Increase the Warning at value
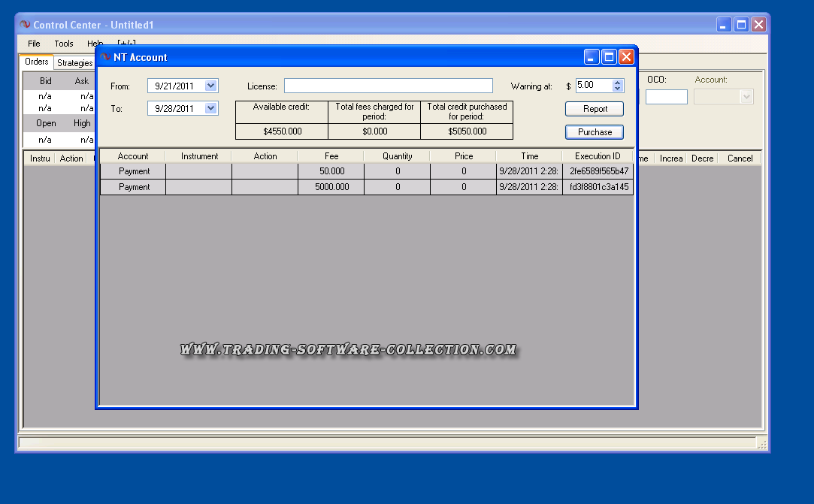The height and width of the screenshot is (504, 814). click(618, 83)
